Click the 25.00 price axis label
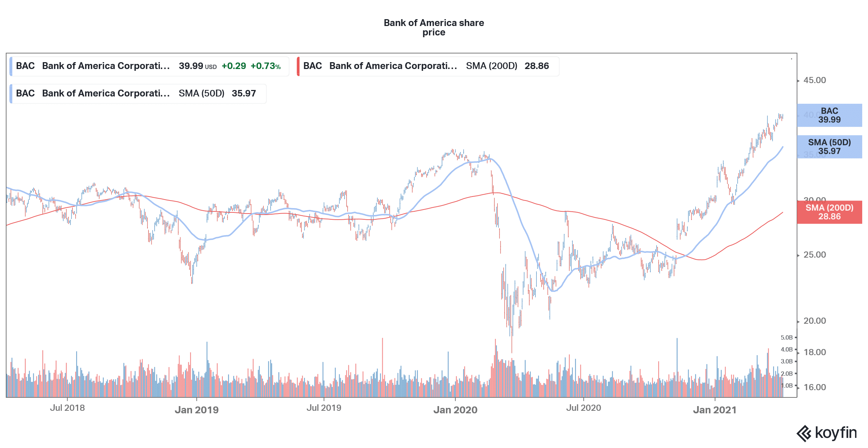 [814, 255]
